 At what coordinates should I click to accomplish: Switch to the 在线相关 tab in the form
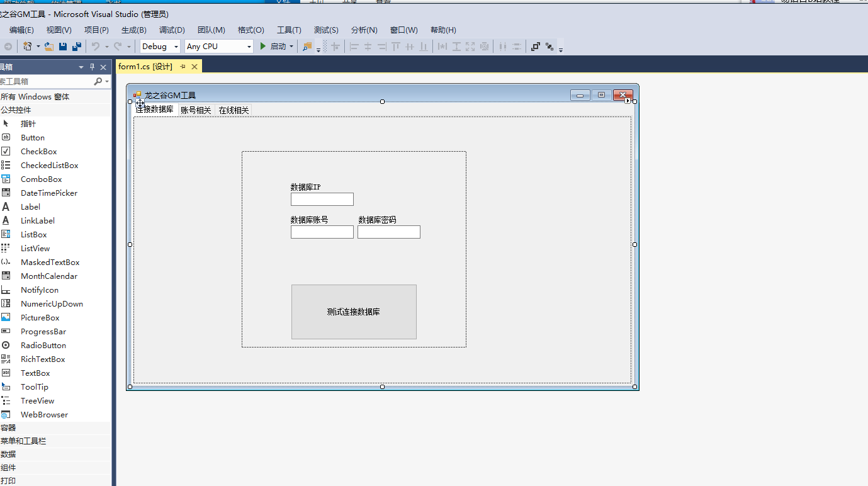coord(234,110)
